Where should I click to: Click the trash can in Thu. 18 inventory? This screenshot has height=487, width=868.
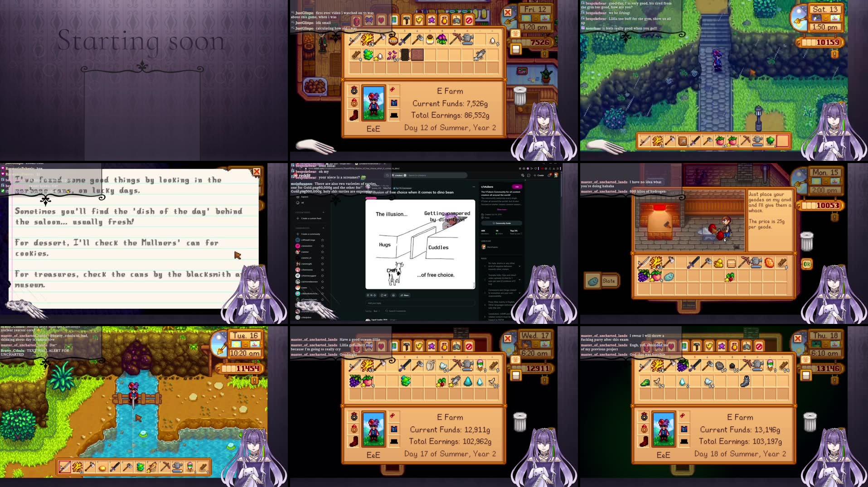(810, 422)
